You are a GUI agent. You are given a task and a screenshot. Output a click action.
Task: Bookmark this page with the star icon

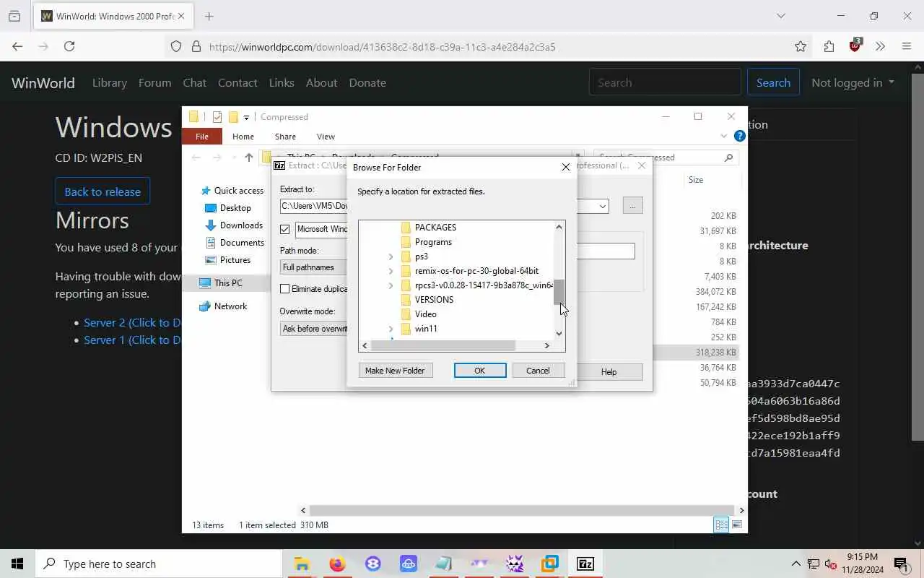tap(801, 46)
